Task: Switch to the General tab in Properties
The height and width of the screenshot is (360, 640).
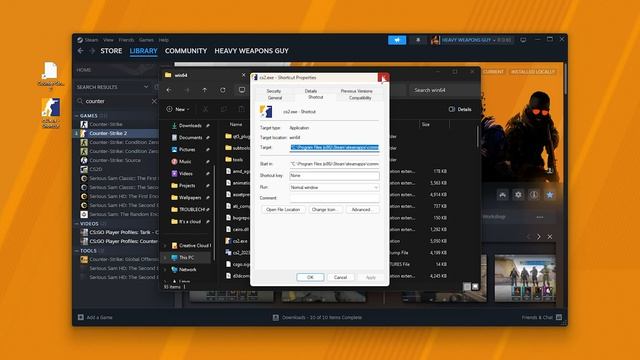Action: tap(275, 98)
